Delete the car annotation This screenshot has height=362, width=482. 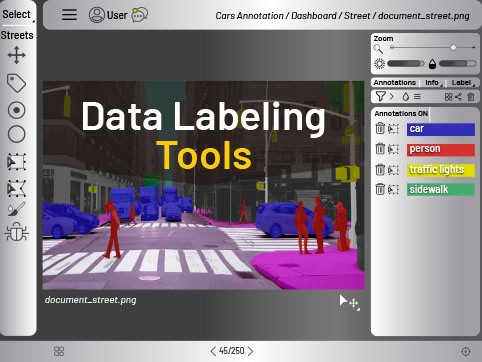[380, 128]
